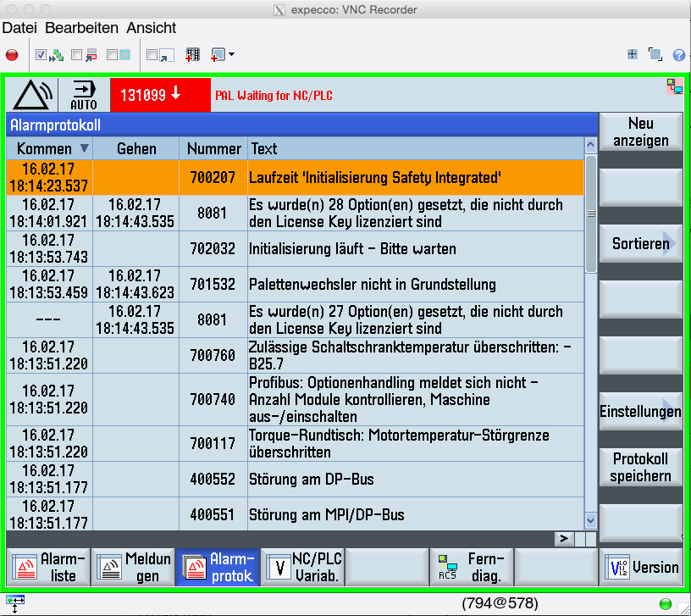Image resolution: width=691 pixels, height=616 pixels.
Task: Switch to the Alarmliste tab
Action: tap(48, 567)
